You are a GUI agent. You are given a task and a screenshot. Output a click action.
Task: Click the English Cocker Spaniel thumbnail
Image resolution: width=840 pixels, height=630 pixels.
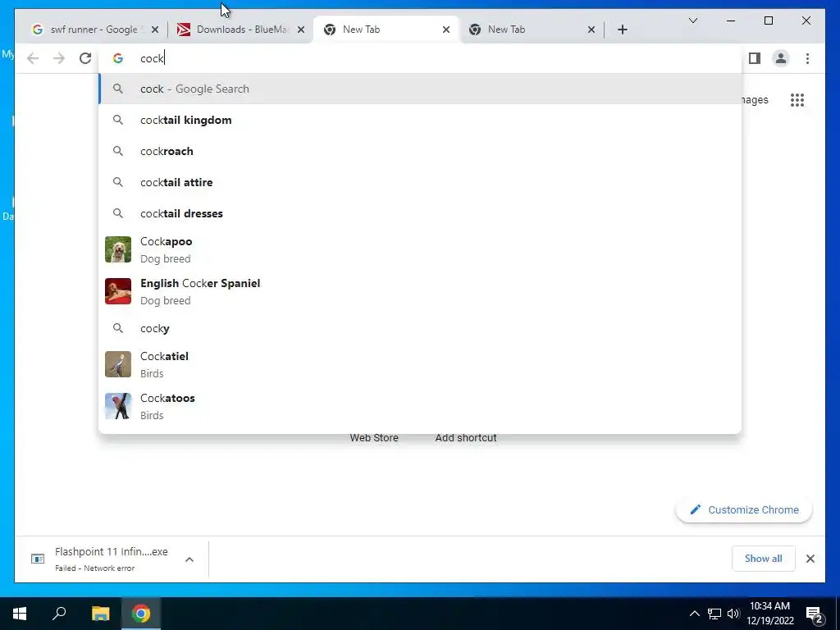(118, 291)
